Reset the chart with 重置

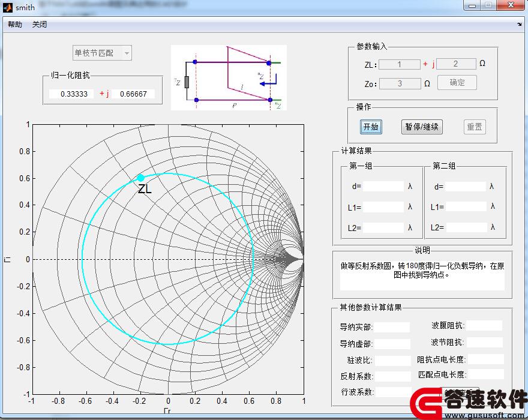pyautogui.click(x=475, y=127)
